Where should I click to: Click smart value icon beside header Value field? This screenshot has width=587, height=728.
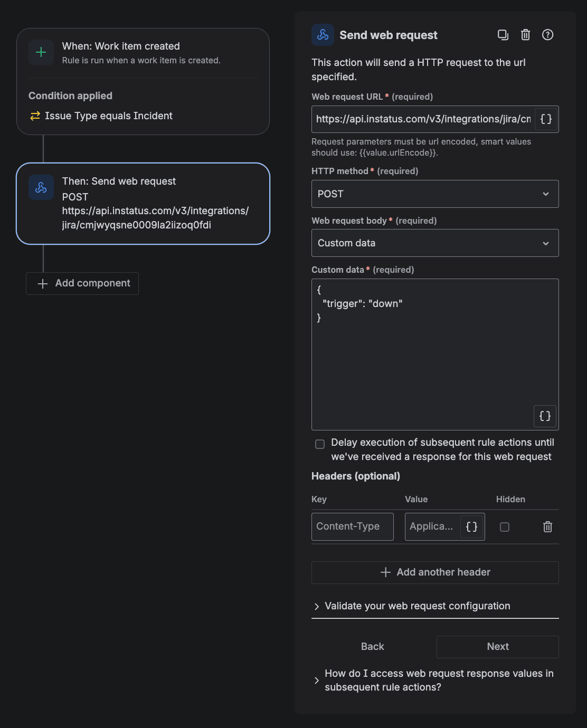pos(471,526)
